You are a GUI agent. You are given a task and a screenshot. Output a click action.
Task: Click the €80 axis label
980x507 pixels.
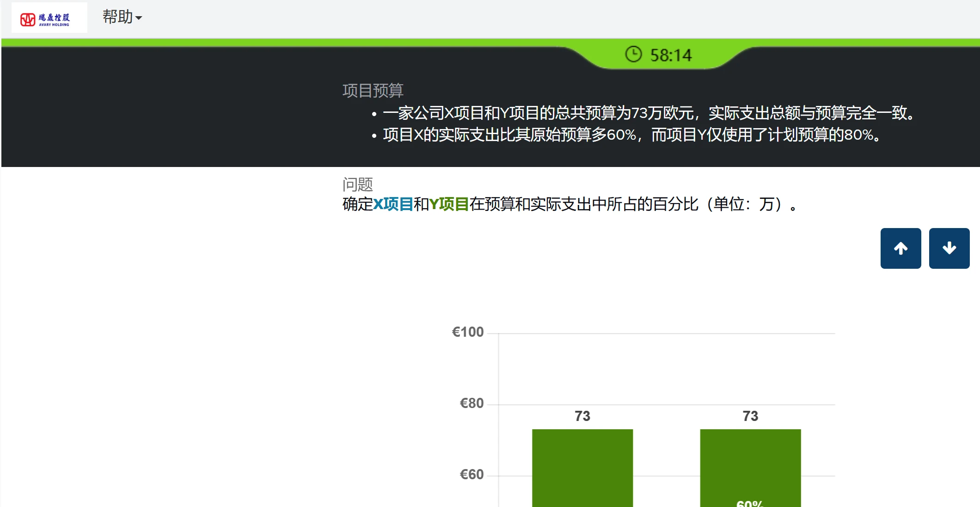[471, 403]
